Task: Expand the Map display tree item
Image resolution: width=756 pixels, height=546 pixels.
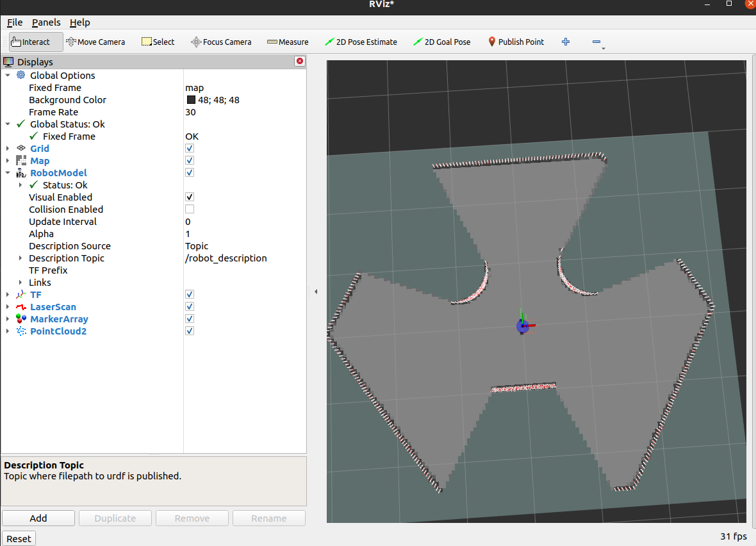Action: tap(8, 161)
